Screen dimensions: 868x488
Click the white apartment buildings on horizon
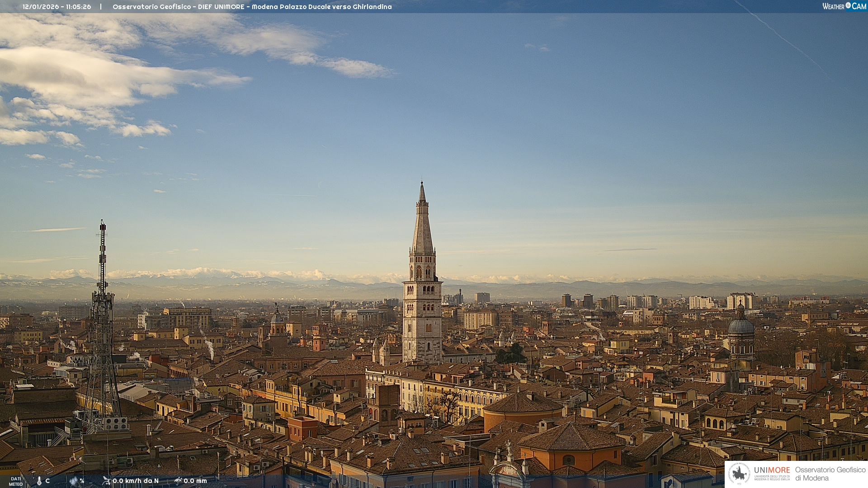coord(701,302)
